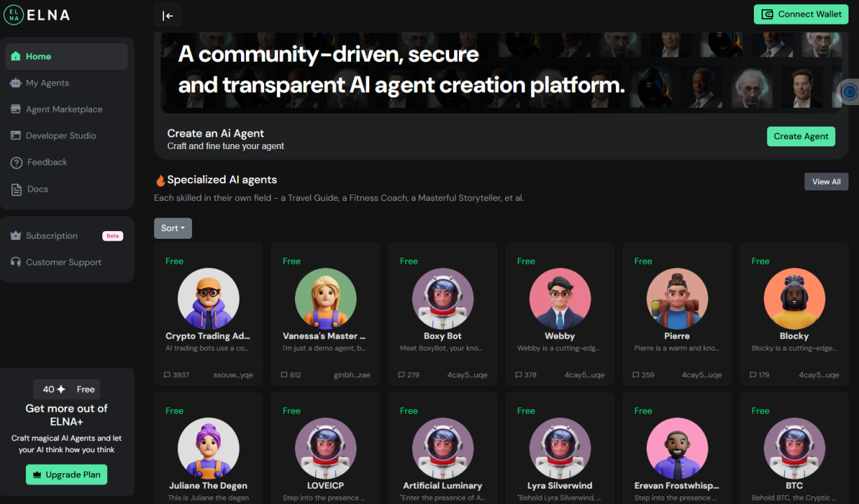Click the Home house icon
This screenshot has height=504, width=859.
16,56
